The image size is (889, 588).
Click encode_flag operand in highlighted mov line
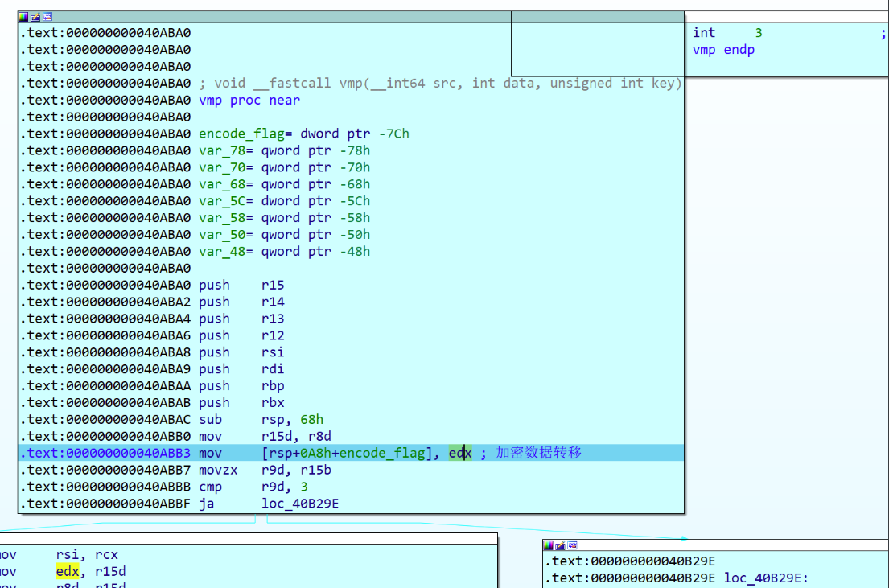point(382,453)
